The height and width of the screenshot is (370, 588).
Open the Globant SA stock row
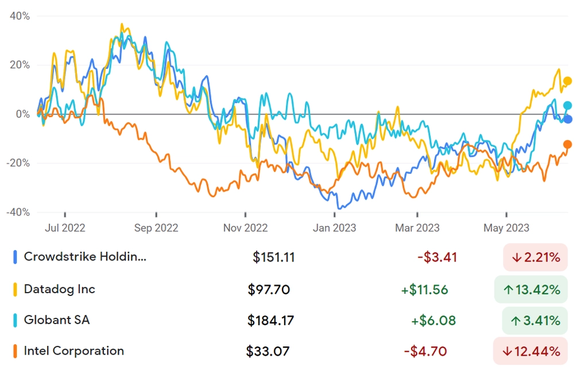click(290, 321)
